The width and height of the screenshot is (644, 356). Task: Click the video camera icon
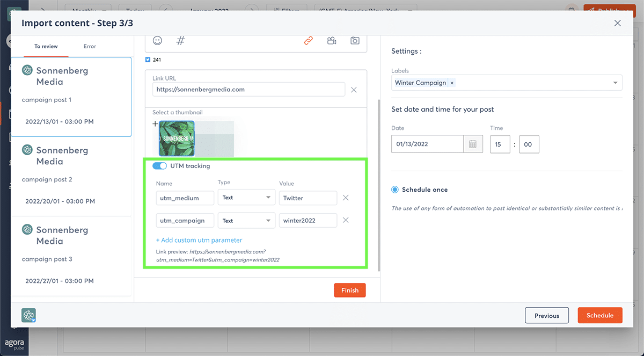pos(332,41)
